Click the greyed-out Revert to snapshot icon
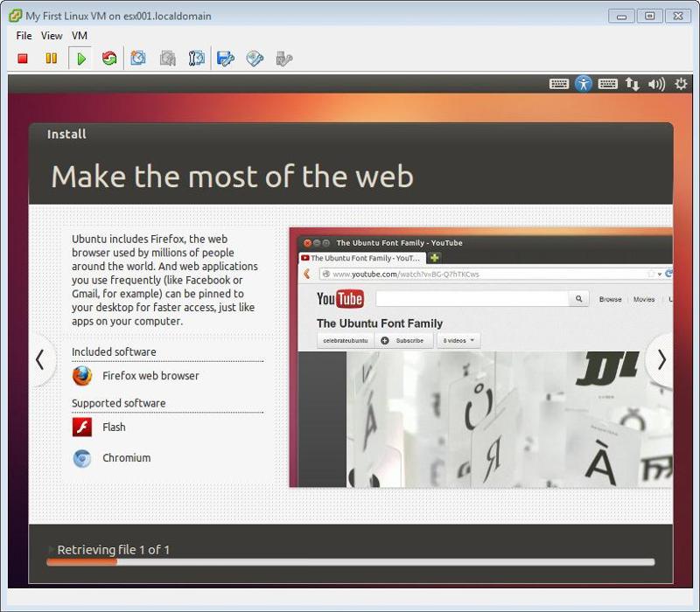700x612 pixels. (168, 59)
